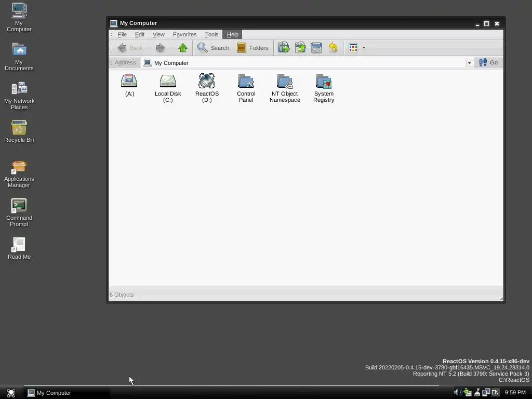Minimize the My Computer window

tap(477, 23)
